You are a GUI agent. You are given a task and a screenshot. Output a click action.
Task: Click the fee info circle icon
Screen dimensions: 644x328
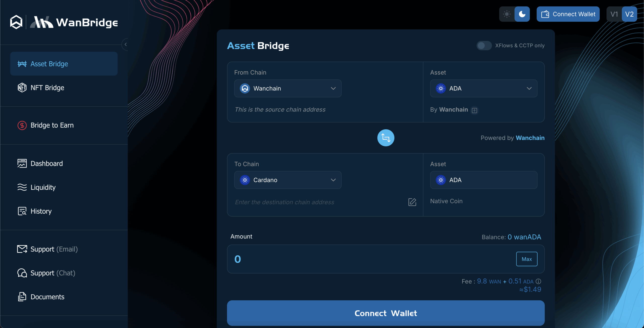[x=538, y=281]
